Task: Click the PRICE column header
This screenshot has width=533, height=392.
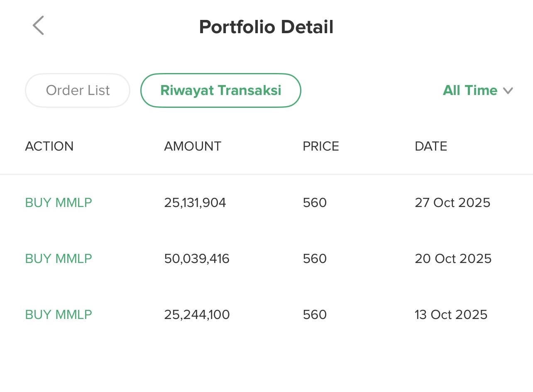Action: (321, 146)
